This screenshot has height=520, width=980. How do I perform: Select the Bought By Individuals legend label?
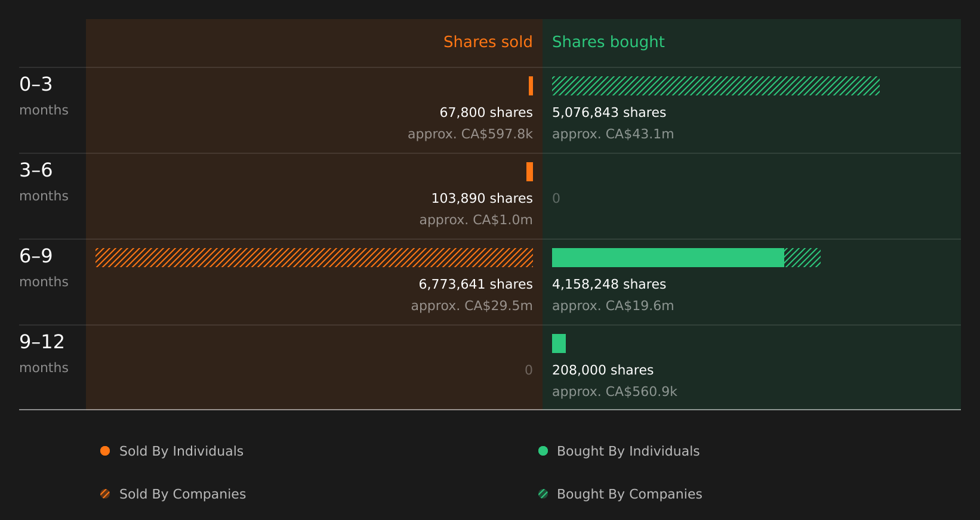[628, 451]
